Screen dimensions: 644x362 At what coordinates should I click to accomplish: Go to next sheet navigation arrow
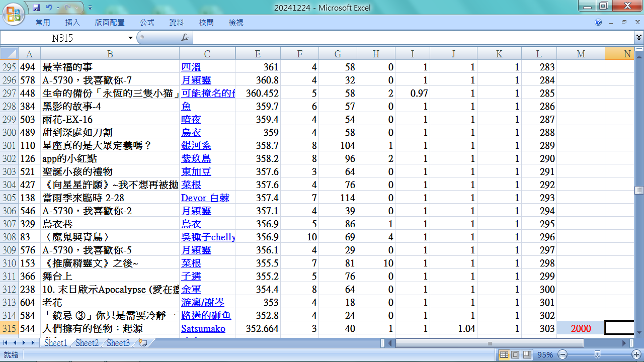24,343
